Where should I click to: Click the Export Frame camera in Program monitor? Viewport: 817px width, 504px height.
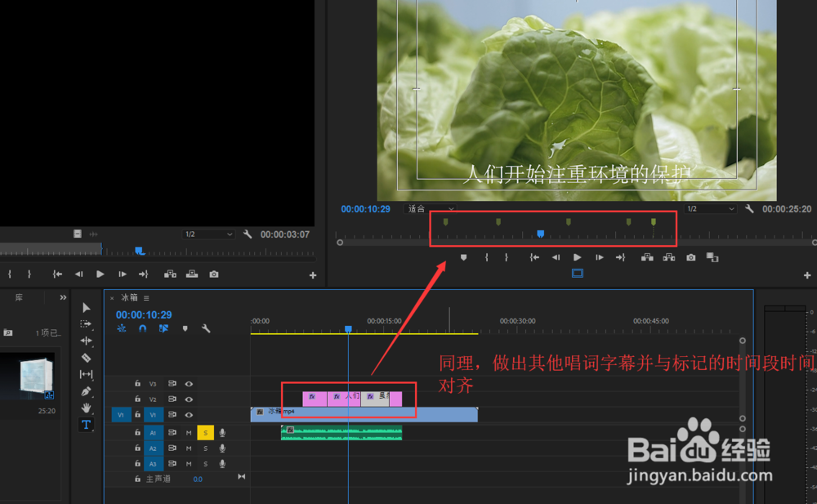690,256
